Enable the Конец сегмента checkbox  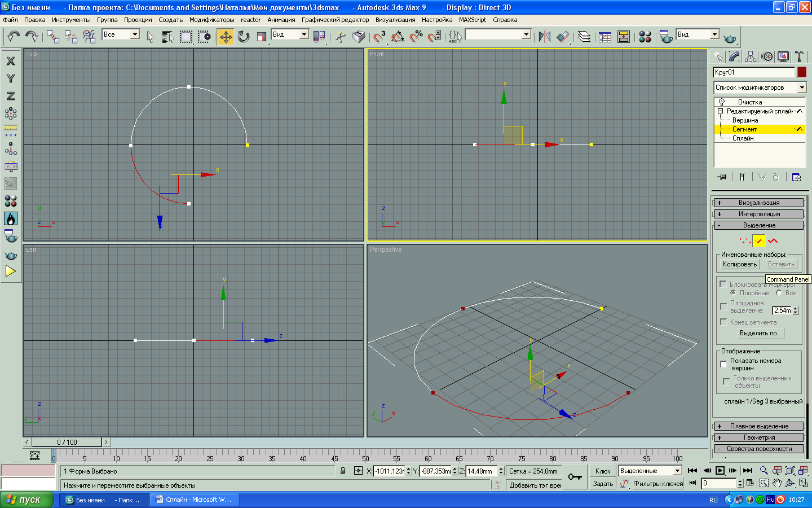pyautogui.click(x=723, y=322)
